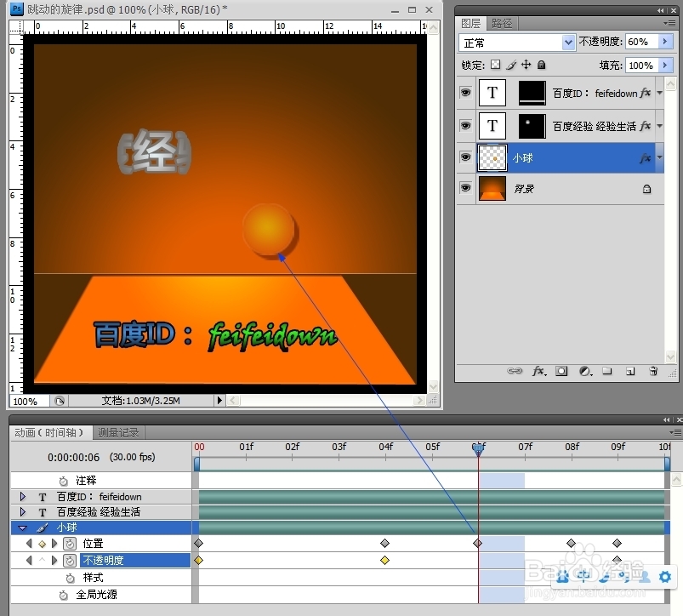
Task: Switch to 路径 tab
Action: coord(502,23)
